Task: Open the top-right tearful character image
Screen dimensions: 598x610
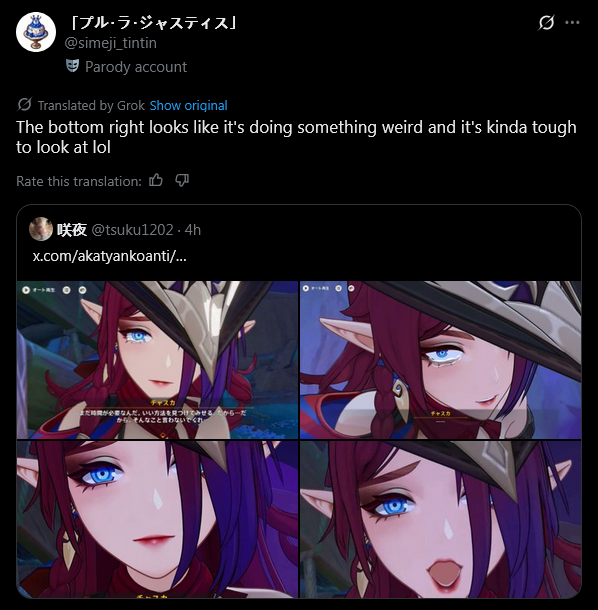Action: coord(440,360)
